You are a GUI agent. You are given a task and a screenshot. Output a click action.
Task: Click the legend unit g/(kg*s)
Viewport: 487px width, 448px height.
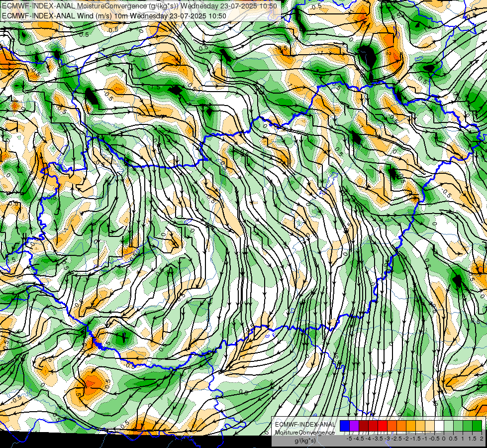[x=305, y=441]
